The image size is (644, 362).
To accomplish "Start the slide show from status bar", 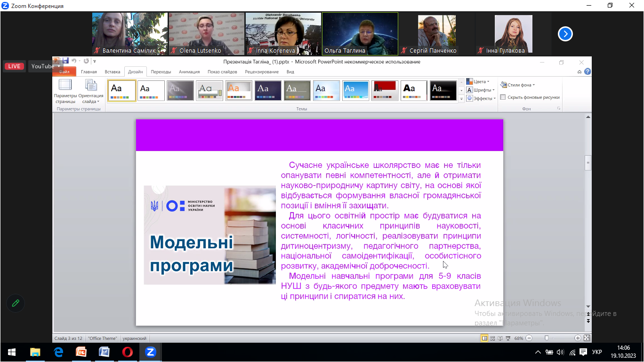I will pos(507,338).
